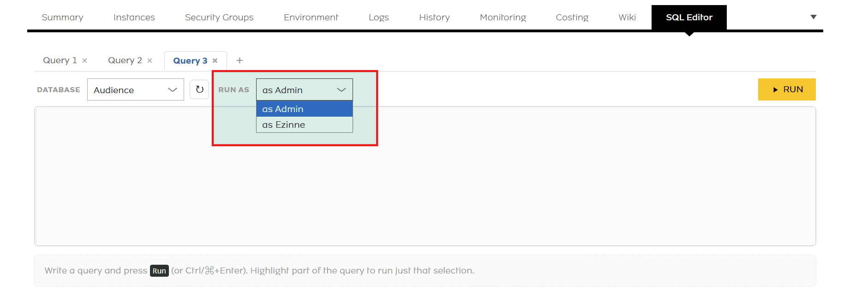The image size is (868, 303).
Task: Choose 'as Ezinne' from the list
Action: point(305,125)
